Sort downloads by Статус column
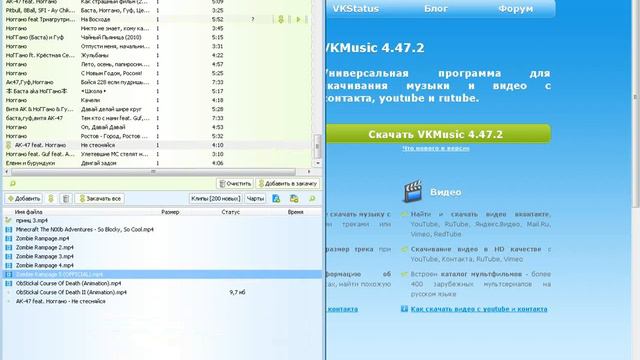The width and height of the screenshot is (640, 360). tap(231, 212)
